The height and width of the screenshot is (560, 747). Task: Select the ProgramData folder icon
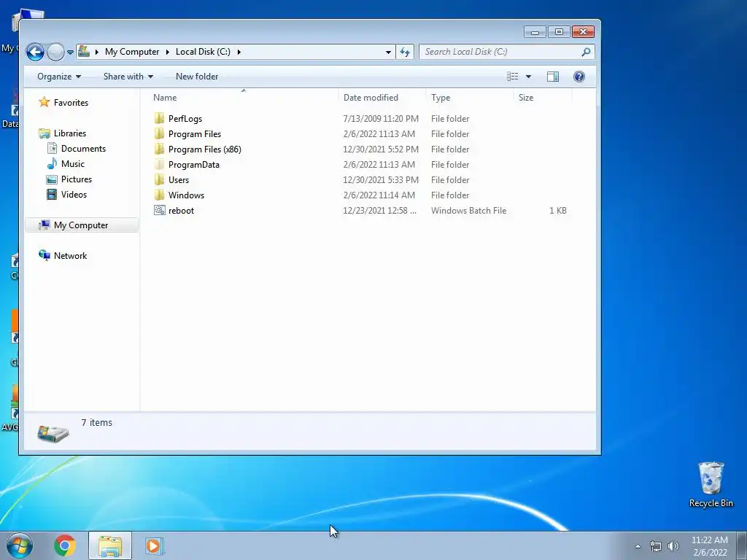point(159,164)
